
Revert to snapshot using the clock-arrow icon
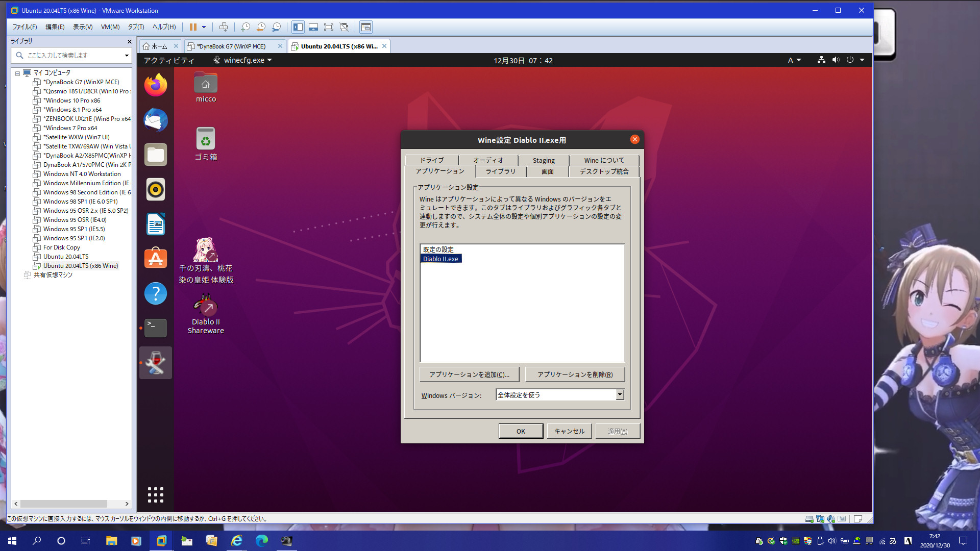click(x=261, y=27)
